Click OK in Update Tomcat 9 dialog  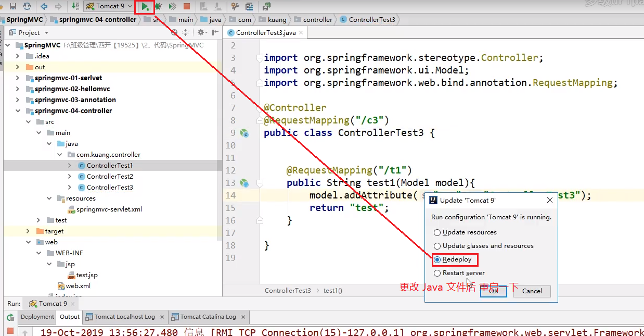tap(494, 291)
